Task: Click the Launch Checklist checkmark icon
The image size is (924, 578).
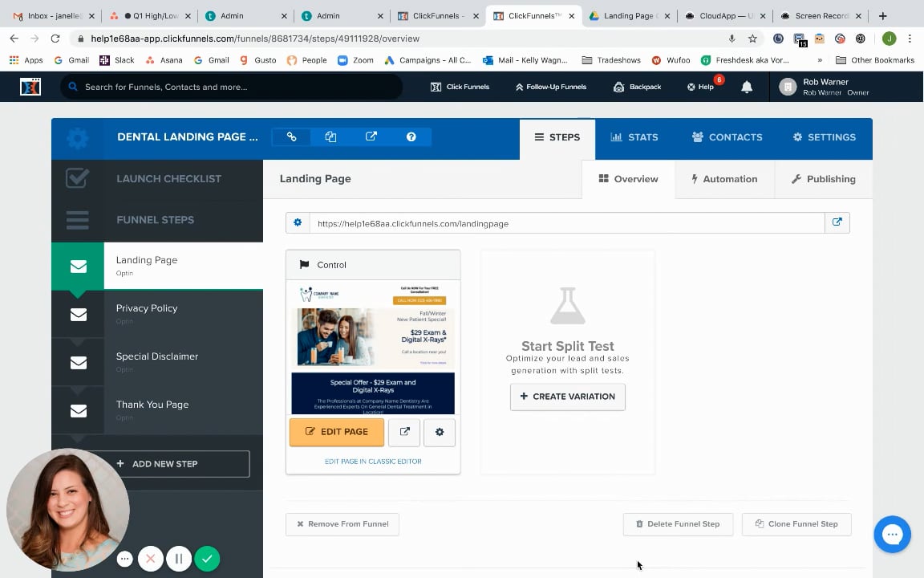Action: coord(77,178)
